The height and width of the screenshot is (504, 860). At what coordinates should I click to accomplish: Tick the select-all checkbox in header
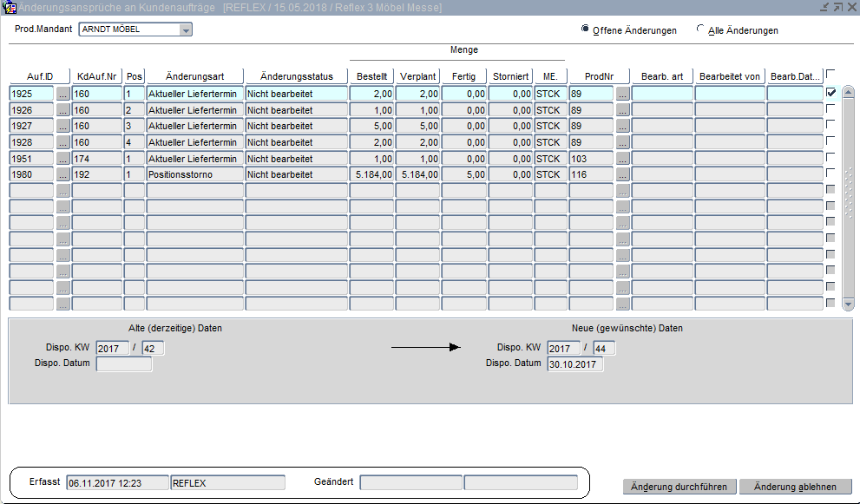(831, 75)
